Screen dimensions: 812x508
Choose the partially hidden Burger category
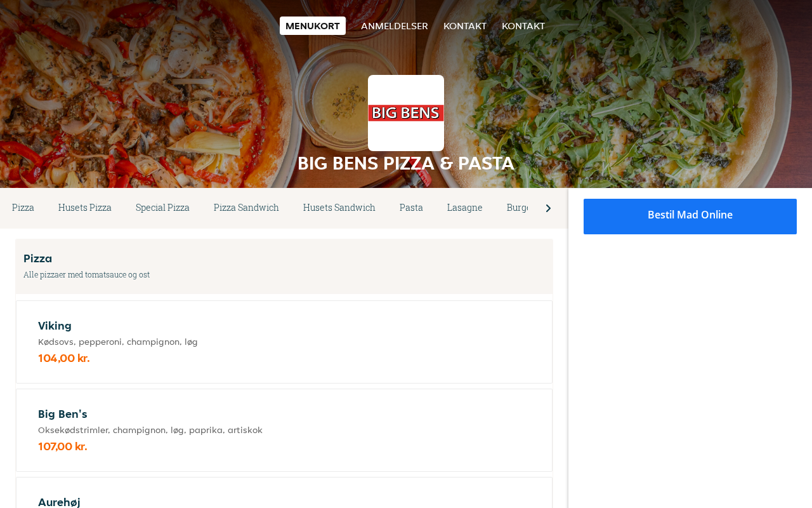(518, 208)
